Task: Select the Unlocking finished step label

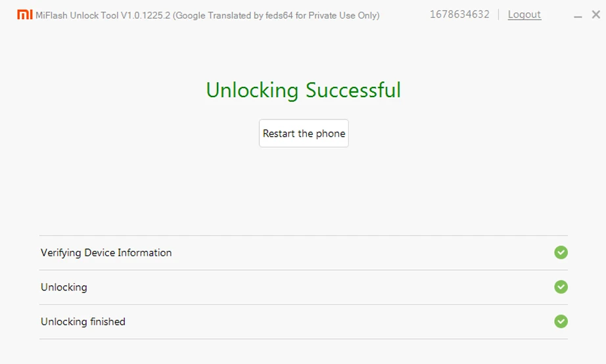Action: [83, 321]
